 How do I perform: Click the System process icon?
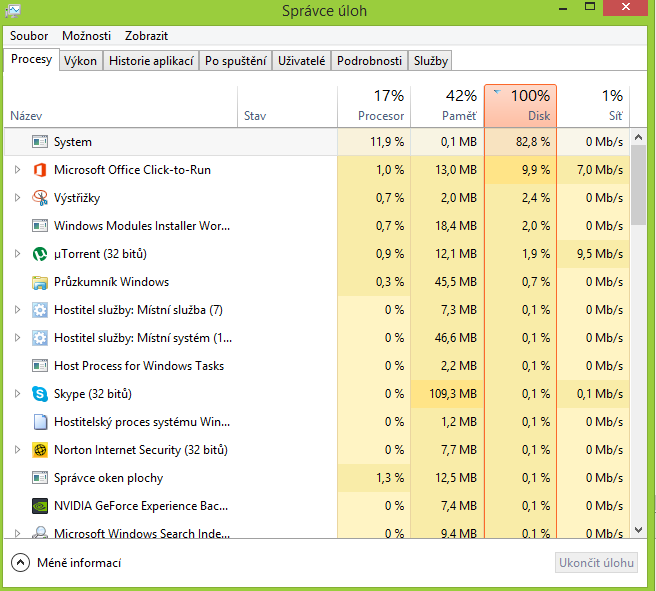[x=40, y=142]
